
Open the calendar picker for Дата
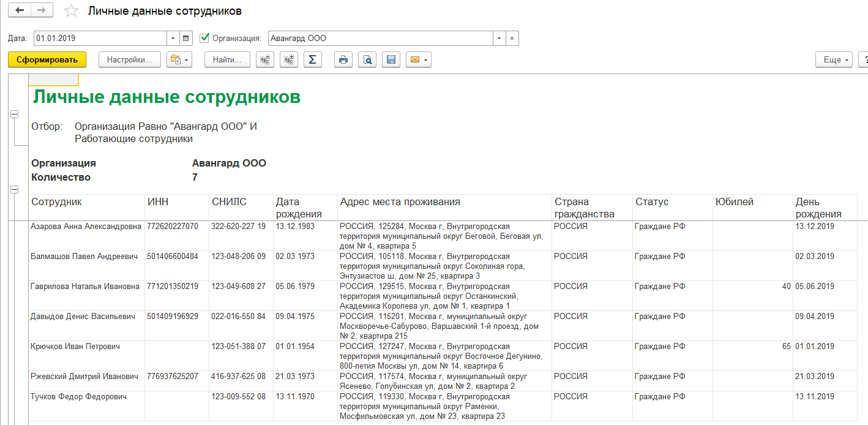tap(186, 38)
